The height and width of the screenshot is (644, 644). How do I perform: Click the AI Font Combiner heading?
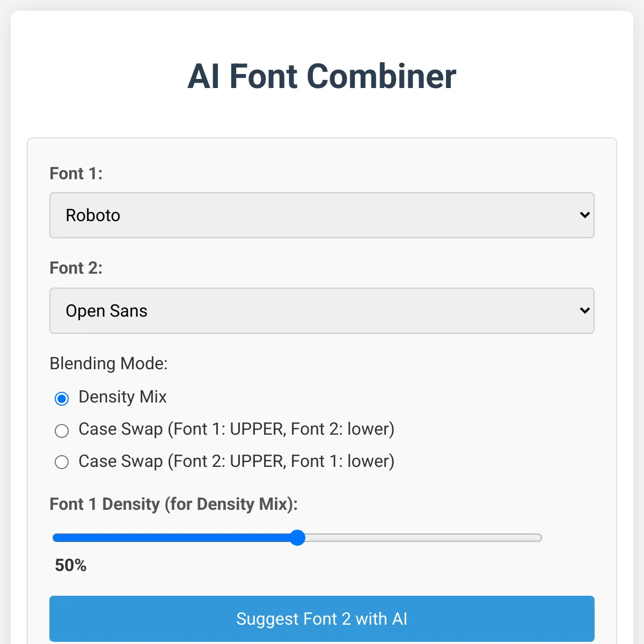[x=322, y=76]
